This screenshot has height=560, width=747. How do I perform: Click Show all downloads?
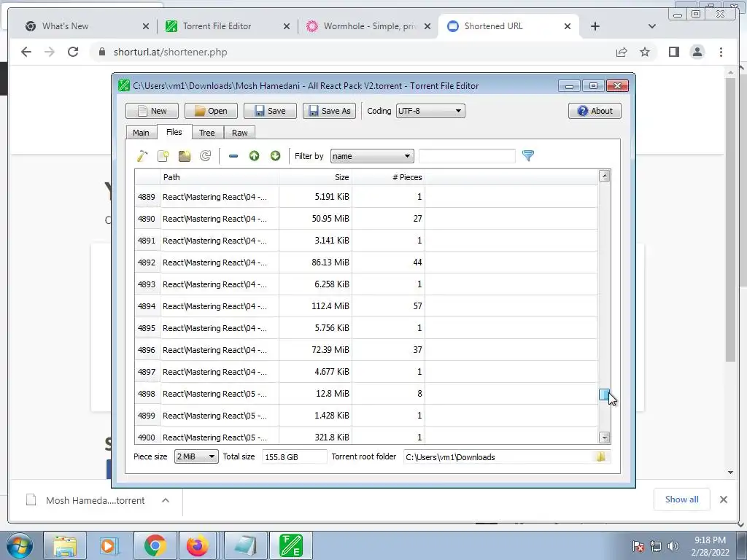pos(682,499)
